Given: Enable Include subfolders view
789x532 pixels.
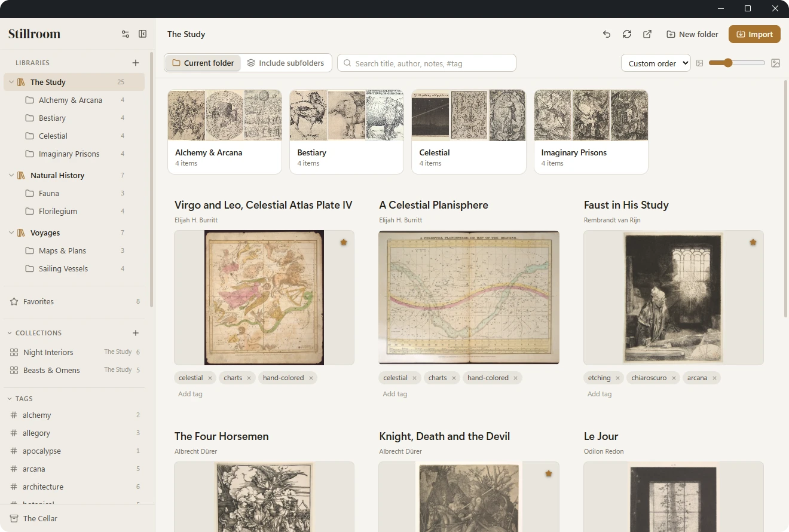Looking at the screenshot, I should coord(286,63).
